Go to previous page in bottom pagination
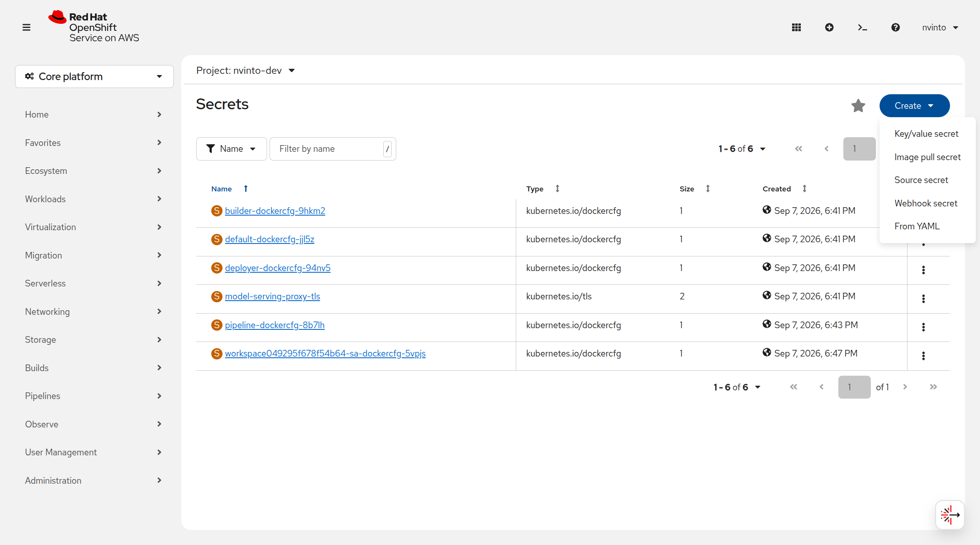Viewport: 980px width, 545px height. [x=822, y=387]
